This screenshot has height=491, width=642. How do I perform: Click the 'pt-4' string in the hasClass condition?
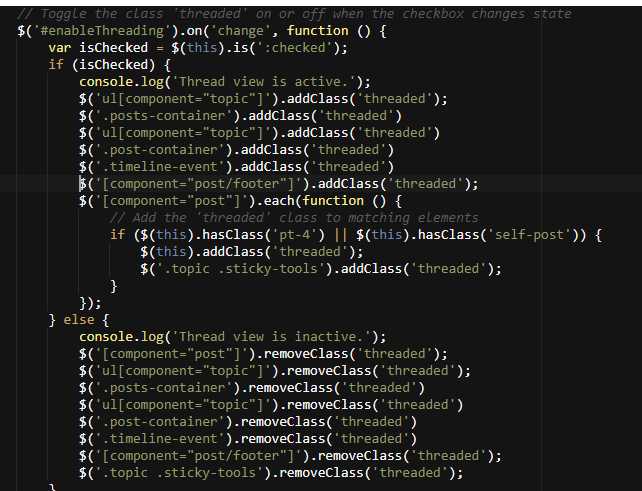coord(294,235)
